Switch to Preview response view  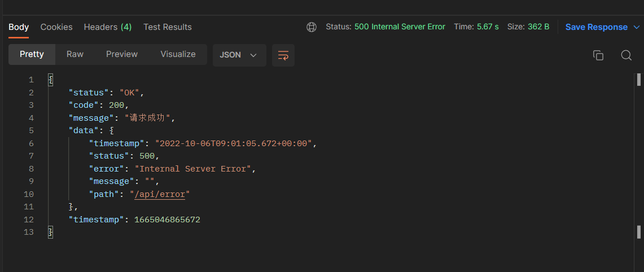tap(122, 54)
